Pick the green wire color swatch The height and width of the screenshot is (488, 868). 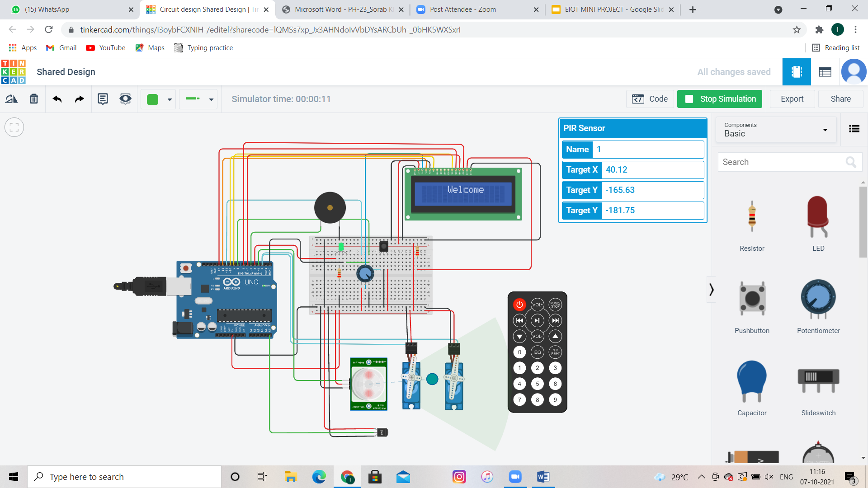point(153,99)
